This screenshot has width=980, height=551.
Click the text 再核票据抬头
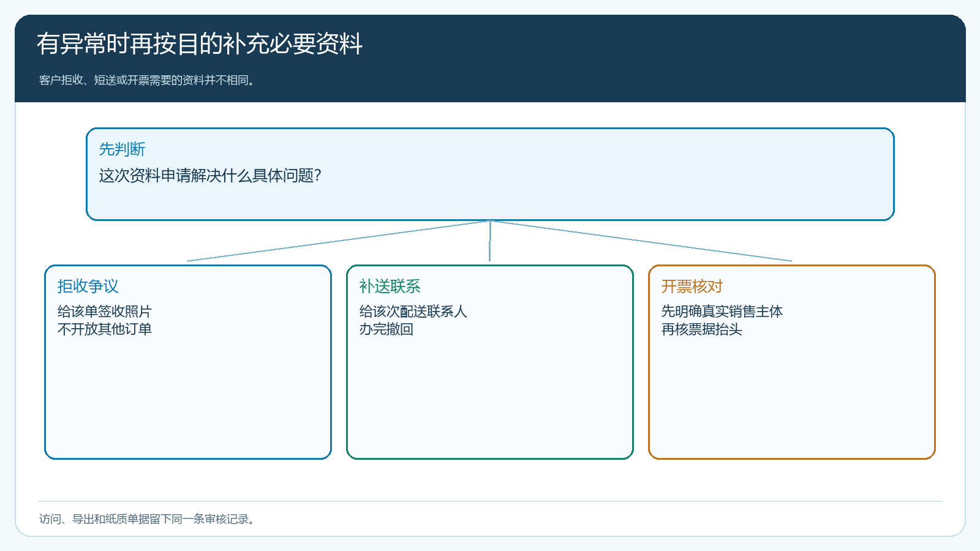(702, 329)
